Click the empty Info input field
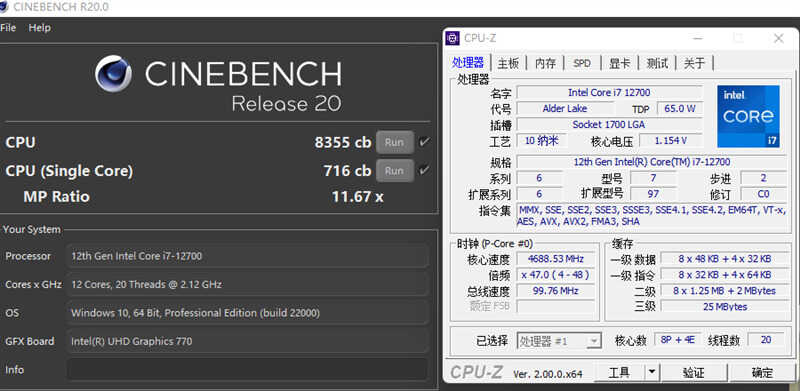This screenshot has height=391, width=800. (247, 369)
